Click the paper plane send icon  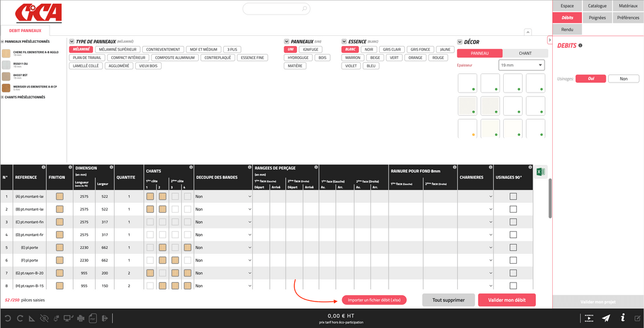(x=606, y=318)
